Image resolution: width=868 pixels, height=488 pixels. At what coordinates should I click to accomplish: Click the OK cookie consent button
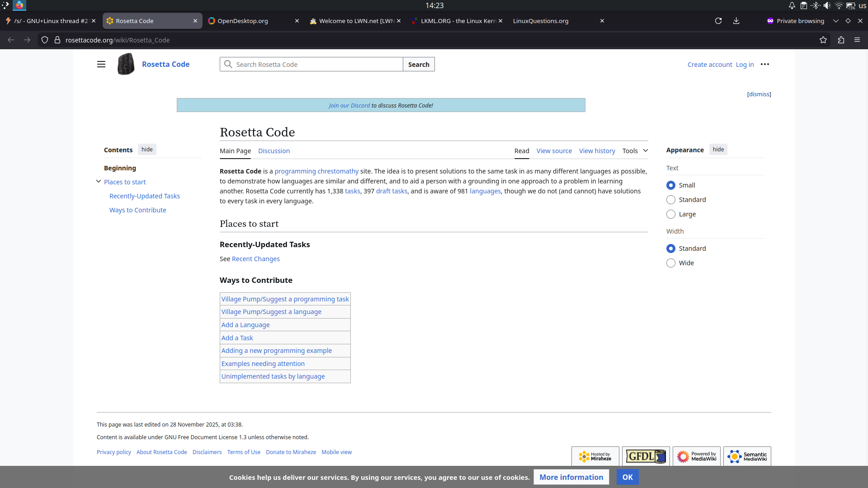tap(627, 477)
